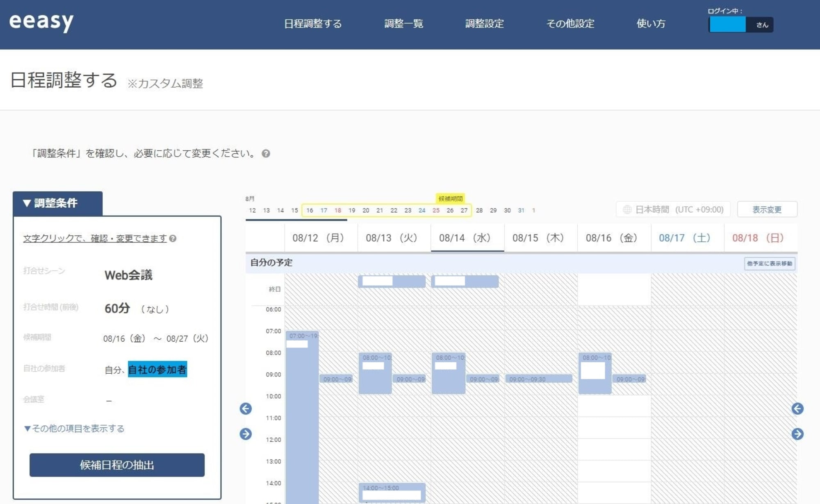Open 09:00 short event on 08/16

point(629,379)
